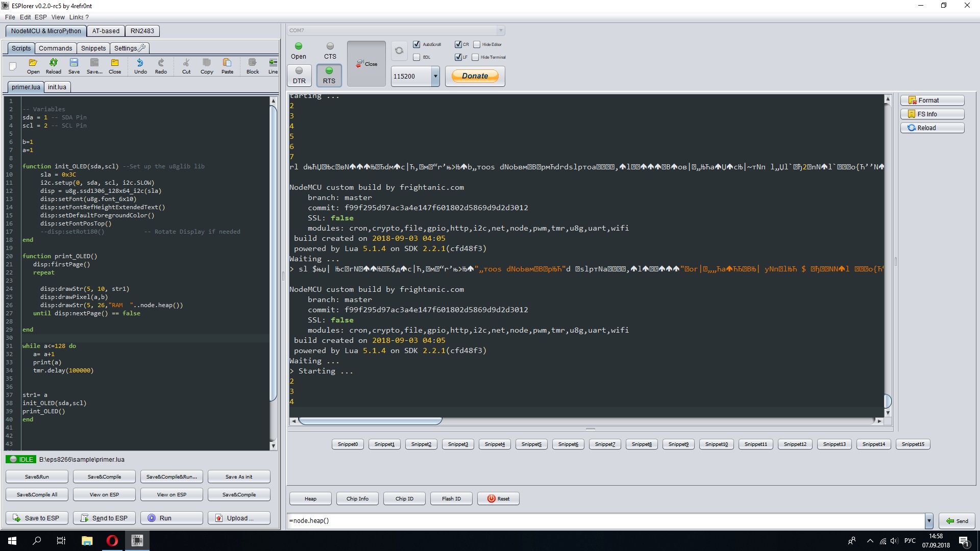The image size is (980, 551).
Task: Open the 115200 baud rate dropdown
Action: tap(435, 77)
